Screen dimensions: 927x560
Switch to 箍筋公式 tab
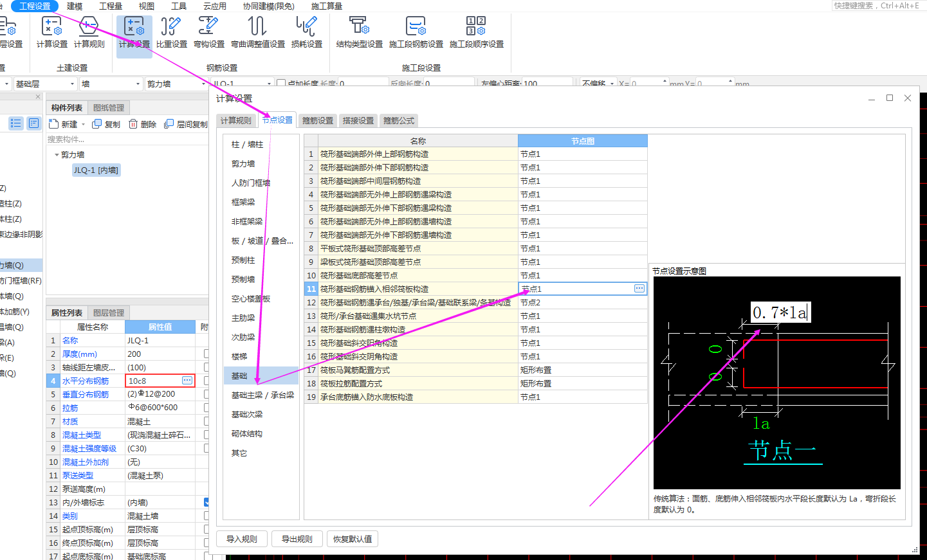coord(399,120)
